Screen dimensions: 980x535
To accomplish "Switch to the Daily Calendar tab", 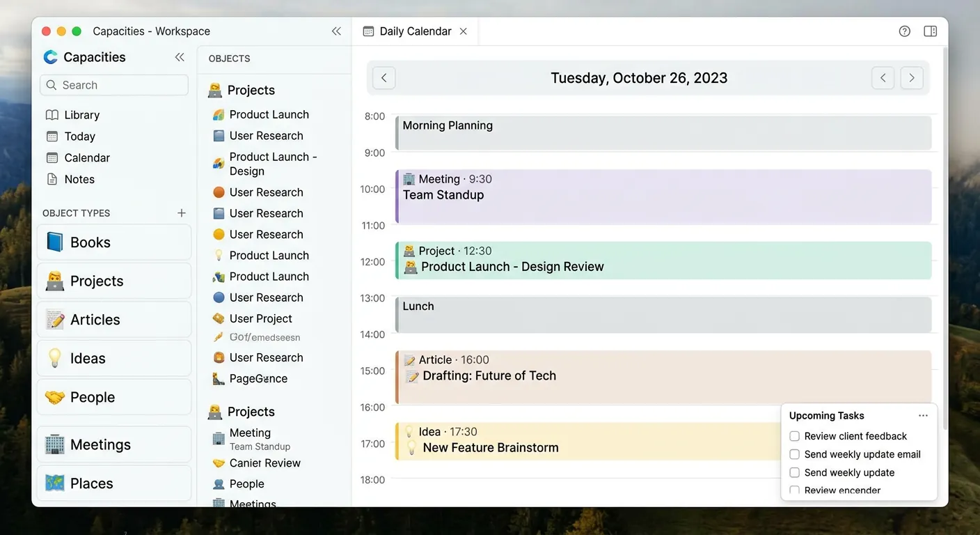I will (x=415, y=31).
